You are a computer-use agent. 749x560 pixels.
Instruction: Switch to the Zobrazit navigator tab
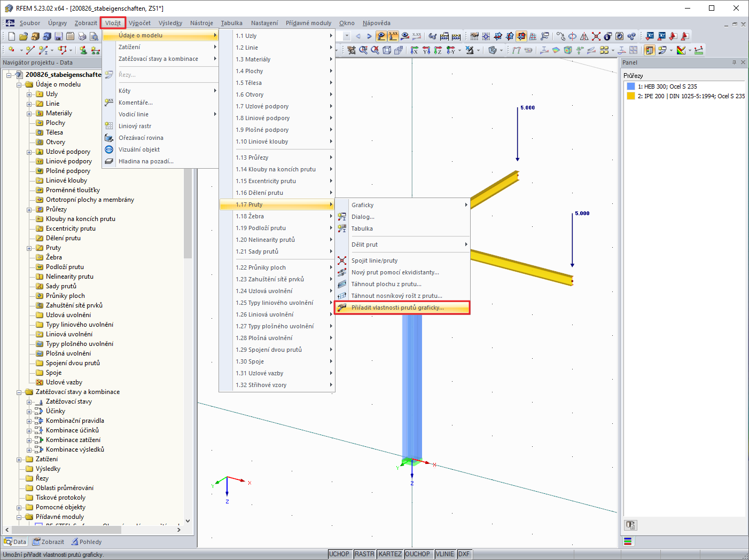pos(48,542)
